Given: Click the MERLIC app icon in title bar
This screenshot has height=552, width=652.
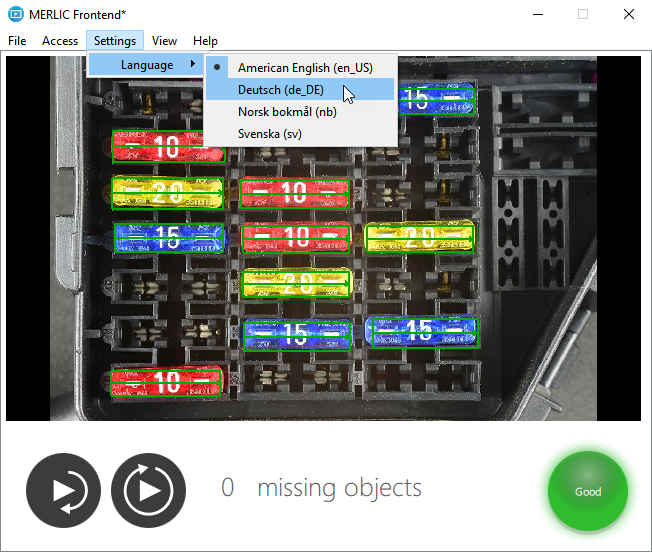Looking at the screenshot, I should pyautogui.click(x=16, y=14).
